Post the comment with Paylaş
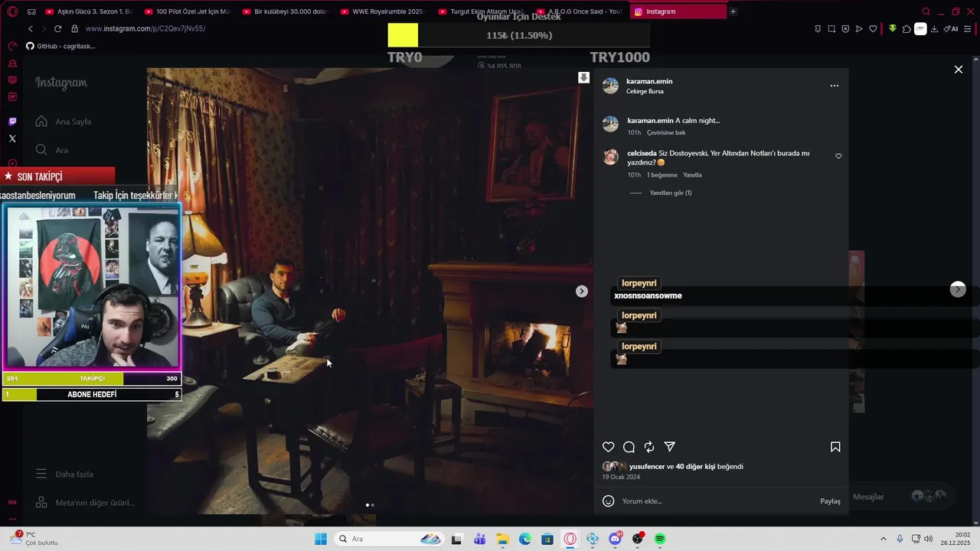 tap(830, 501)
